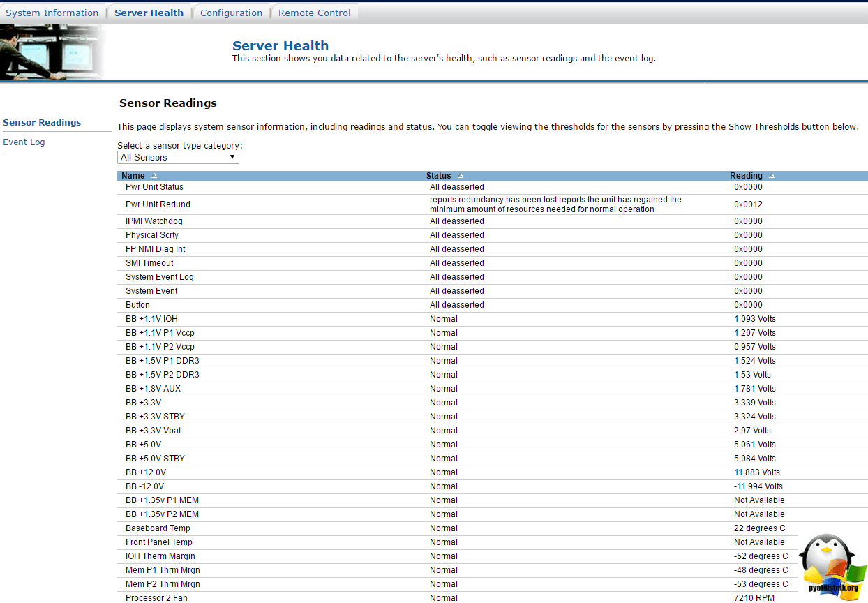Viewport: 868px width, 603px height.
Task: Click the Sensor Readings sidebar link
Action: (42, 123)
